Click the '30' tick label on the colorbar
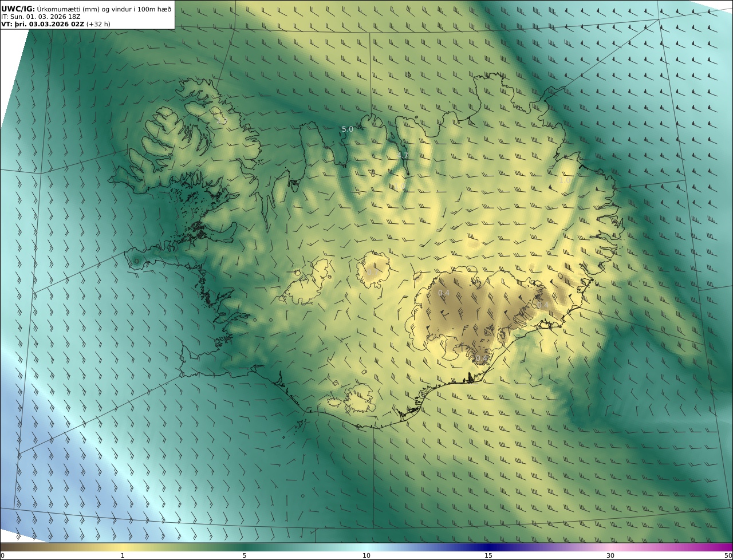 pyautogui.click(x=610, y=555)
